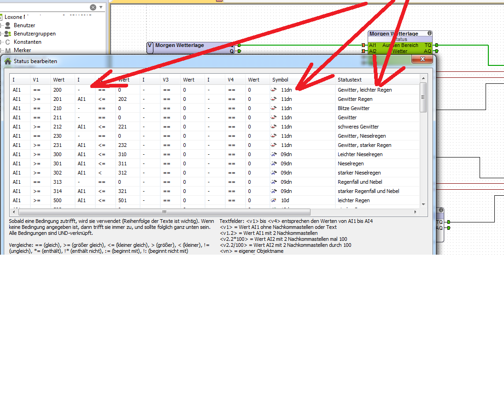Click the weather symbol icon in the Leichter Nieselregen row
The image size is (504, 420).
(x=274, y=154)
